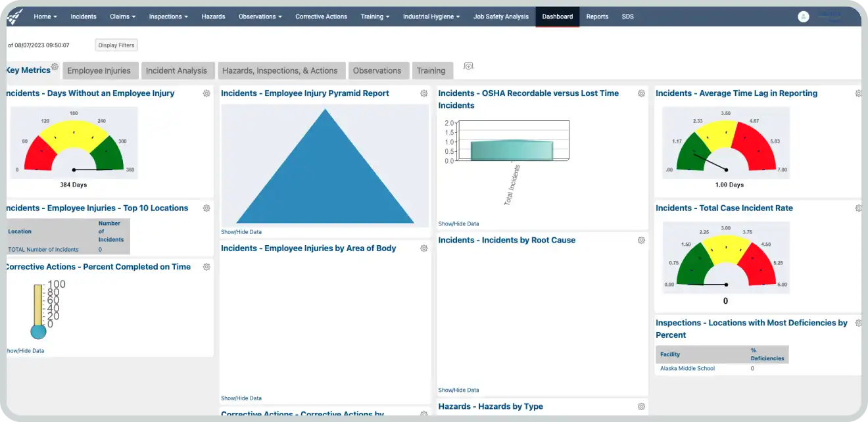Screen dimensions: 868x422
Task: Toggle Show/Hide Data under the pyramid chart
Action: (x=241, y=232)
